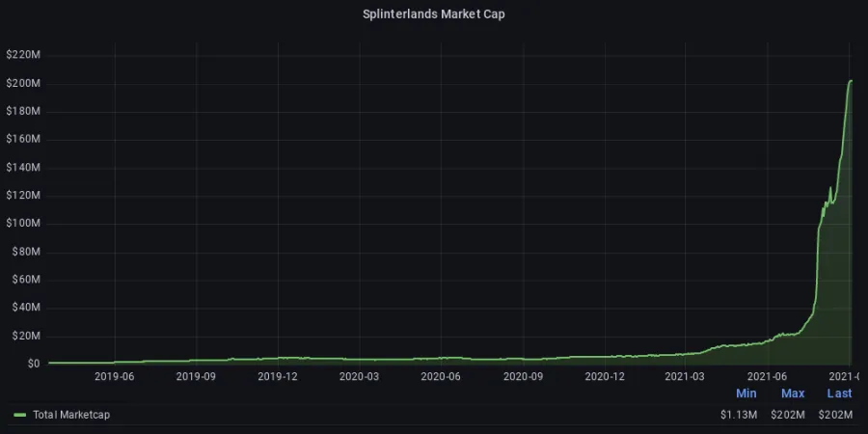
Task: Click the $80M y-axis label
Action: 26,252
